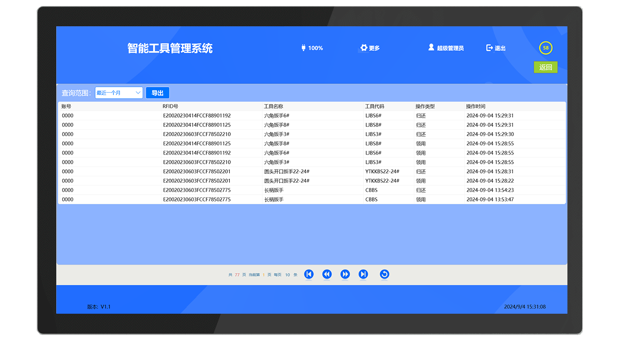Click the 工具名称 column header
632x364 pixels.
(273, 107)
